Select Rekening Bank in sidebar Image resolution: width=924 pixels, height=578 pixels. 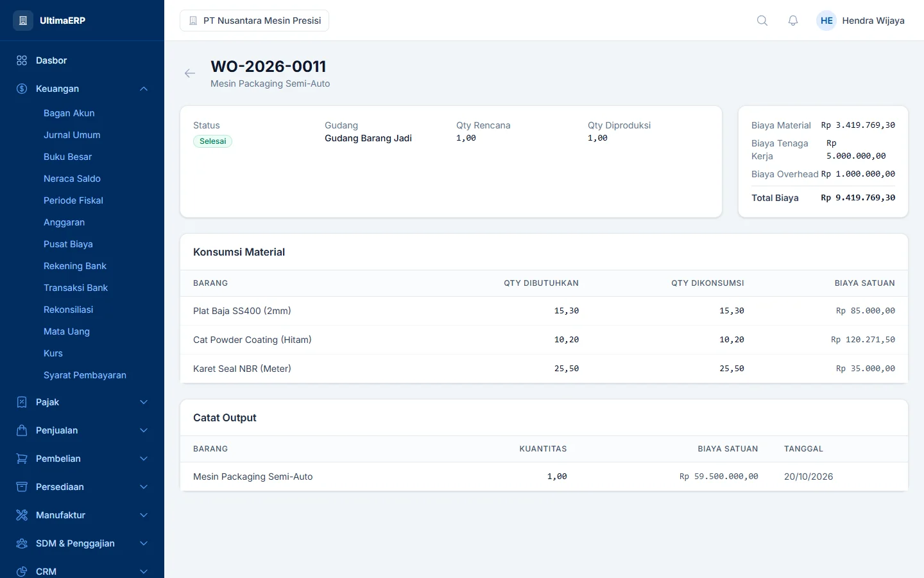tap(75, 266)
